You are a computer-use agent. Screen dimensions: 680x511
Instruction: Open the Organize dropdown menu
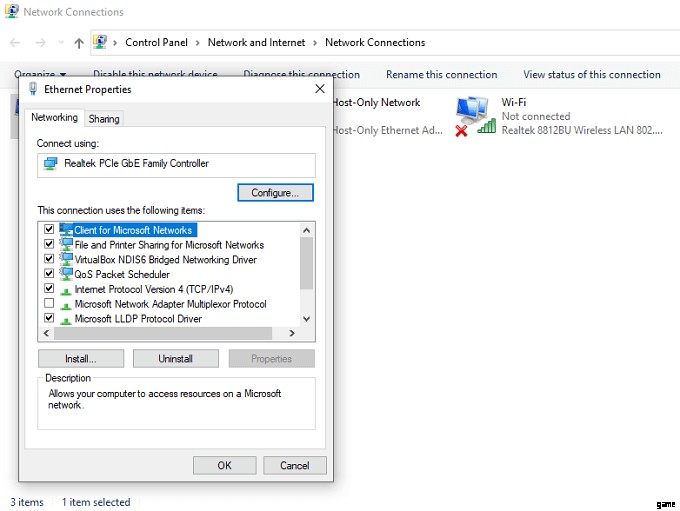point(40,75)
